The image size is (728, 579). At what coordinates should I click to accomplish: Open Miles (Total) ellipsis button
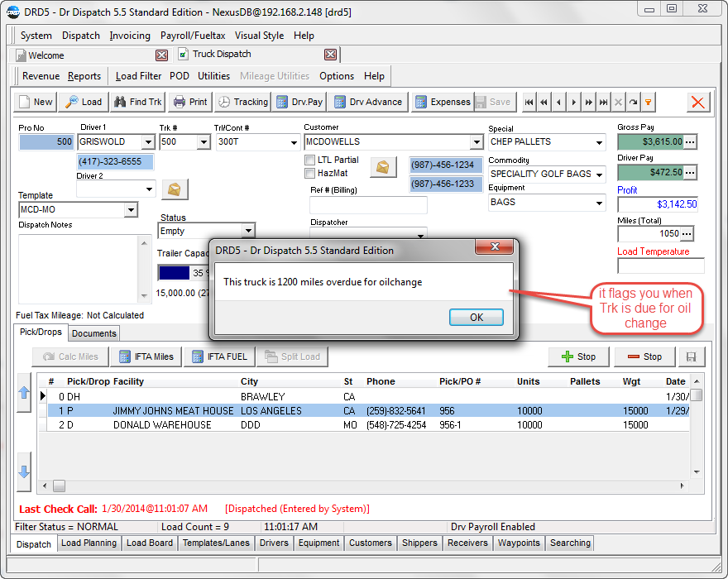(x=687, y=233)
